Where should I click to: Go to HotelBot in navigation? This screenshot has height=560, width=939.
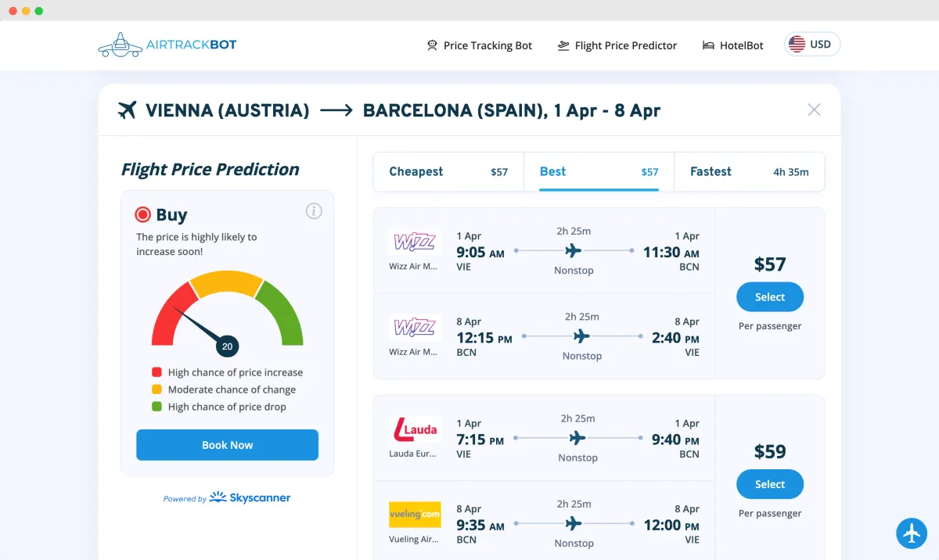coord(732,45)
